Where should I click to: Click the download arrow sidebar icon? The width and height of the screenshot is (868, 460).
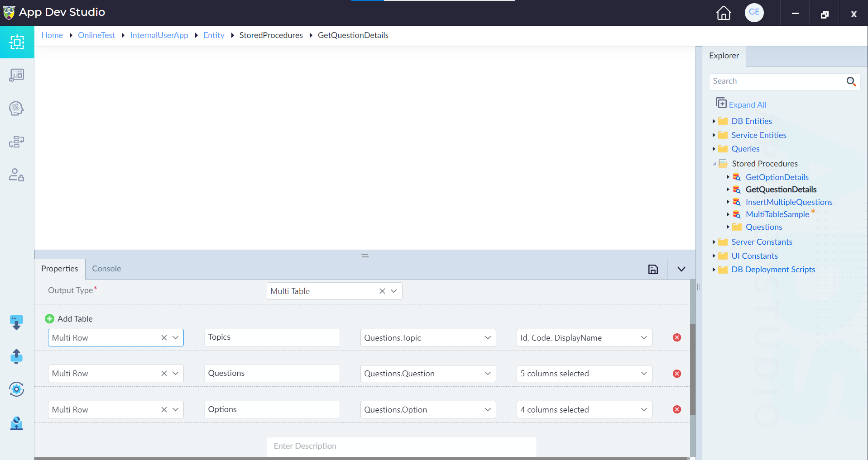(x=17, y=322)
